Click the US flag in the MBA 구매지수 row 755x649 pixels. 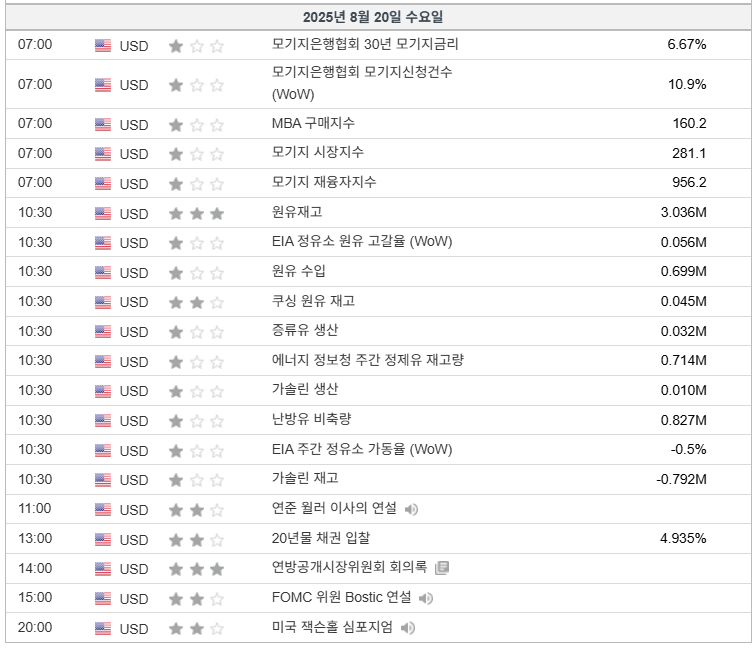click(103, 125)
